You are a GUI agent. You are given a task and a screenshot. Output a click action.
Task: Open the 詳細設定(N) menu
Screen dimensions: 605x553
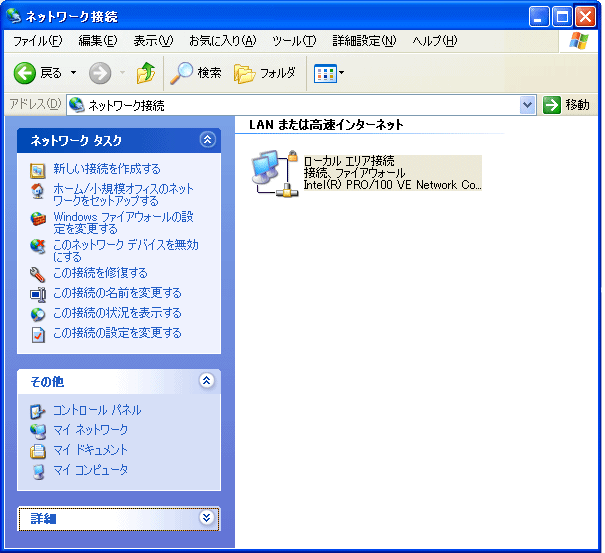364,41
